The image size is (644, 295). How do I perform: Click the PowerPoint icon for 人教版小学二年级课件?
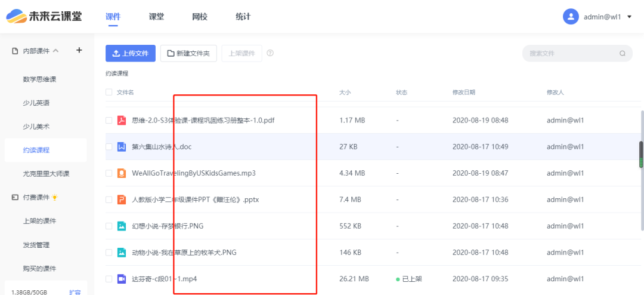(x=122, y=199)
